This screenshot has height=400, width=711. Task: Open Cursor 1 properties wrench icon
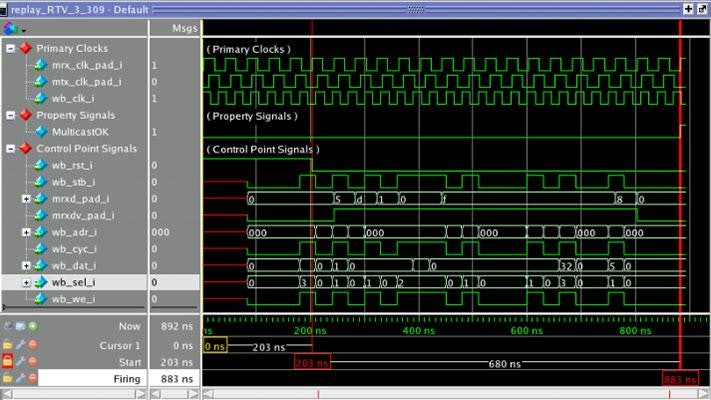(x=20, y=344)
